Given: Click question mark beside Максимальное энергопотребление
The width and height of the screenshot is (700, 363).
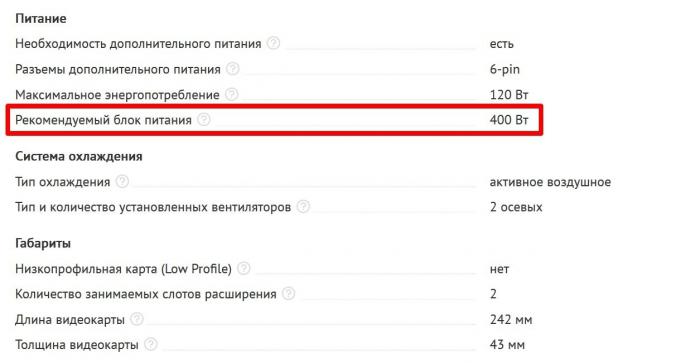Looking at the screenshot, I should pos(232,94).
